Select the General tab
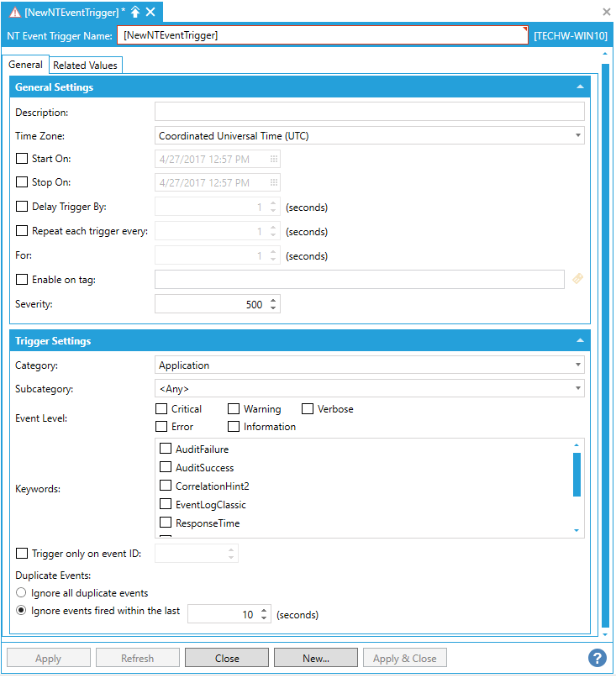The width and height of the screenshot is (616, 678). [26, 65]
